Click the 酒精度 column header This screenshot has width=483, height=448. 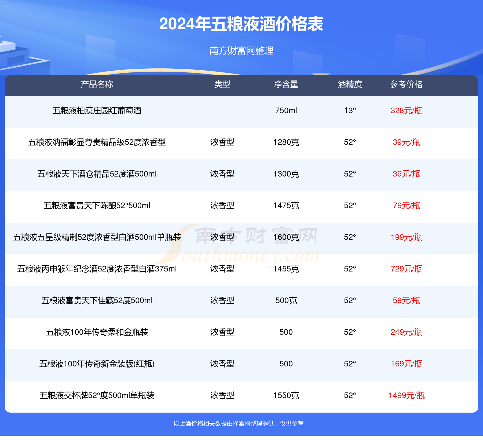tap(350, 84)
